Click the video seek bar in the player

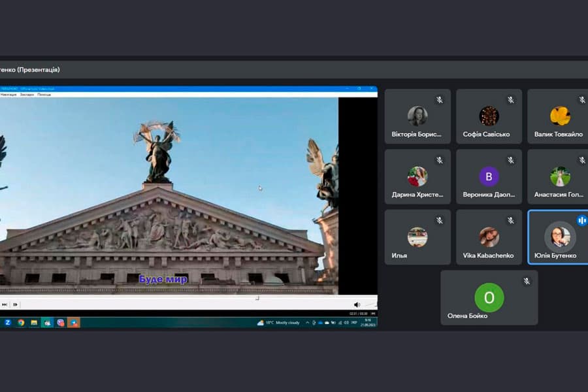188,298
